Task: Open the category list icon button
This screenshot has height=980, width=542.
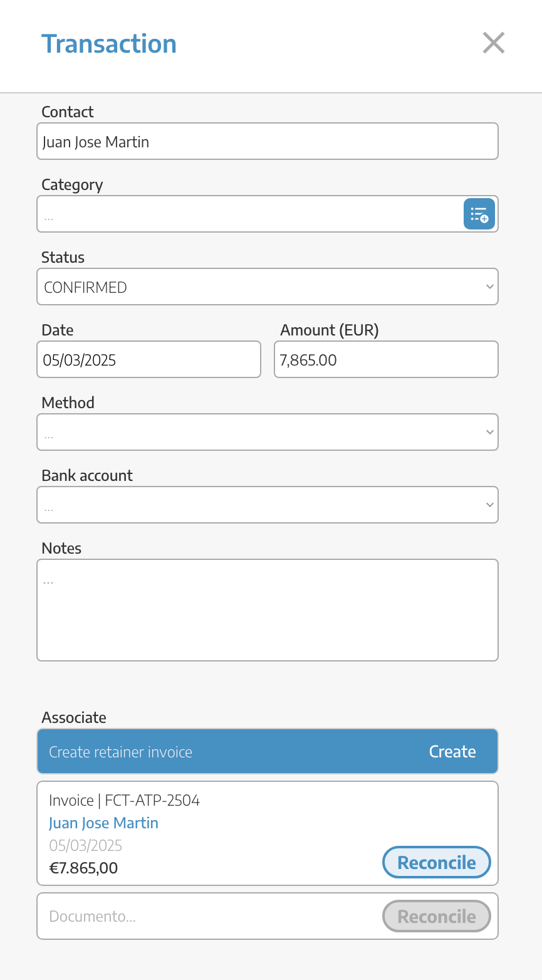Action: (x=479, y=214)
